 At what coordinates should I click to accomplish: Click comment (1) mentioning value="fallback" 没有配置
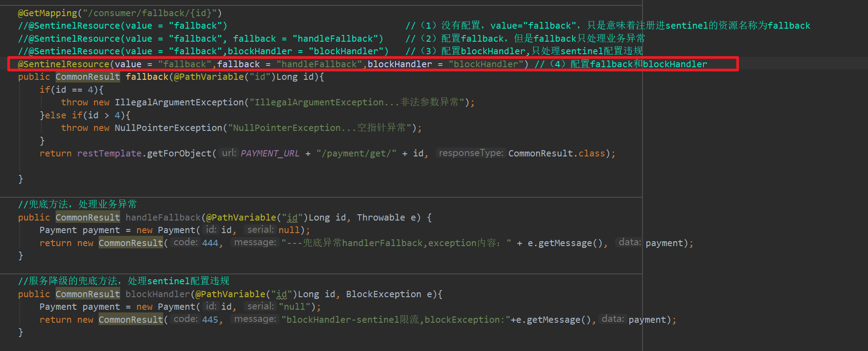pyautogui.click(x=608, y=26)
